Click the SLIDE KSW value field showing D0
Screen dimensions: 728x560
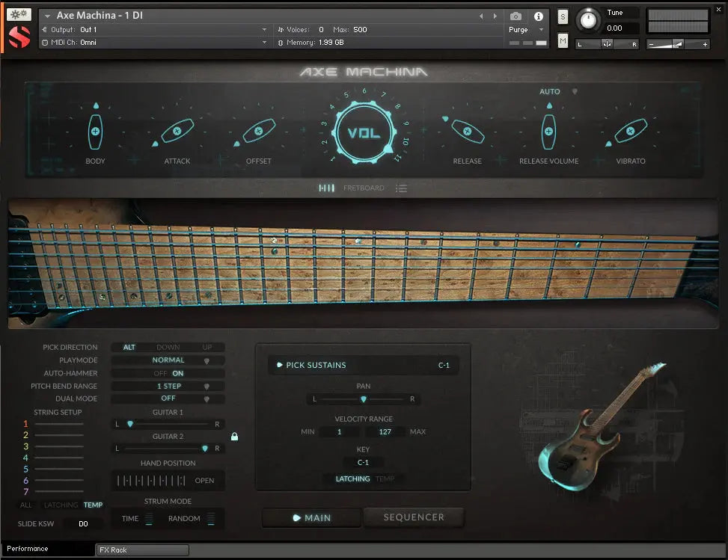tap(84, 523)
